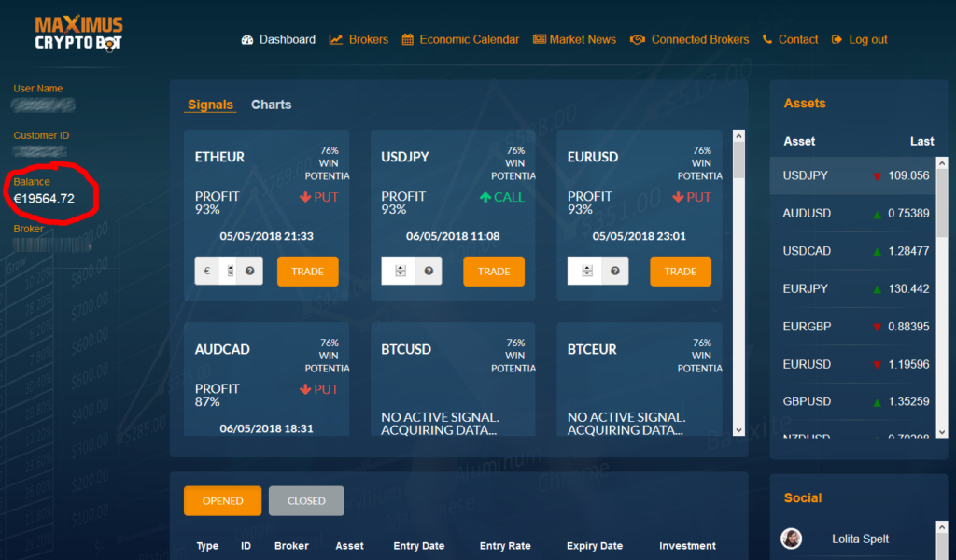Click the signals panel scroll-down arrow

(x=739, y=430)
